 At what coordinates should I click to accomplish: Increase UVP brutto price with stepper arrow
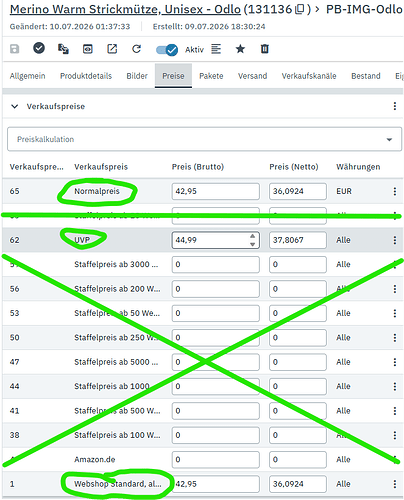point(252,236)
